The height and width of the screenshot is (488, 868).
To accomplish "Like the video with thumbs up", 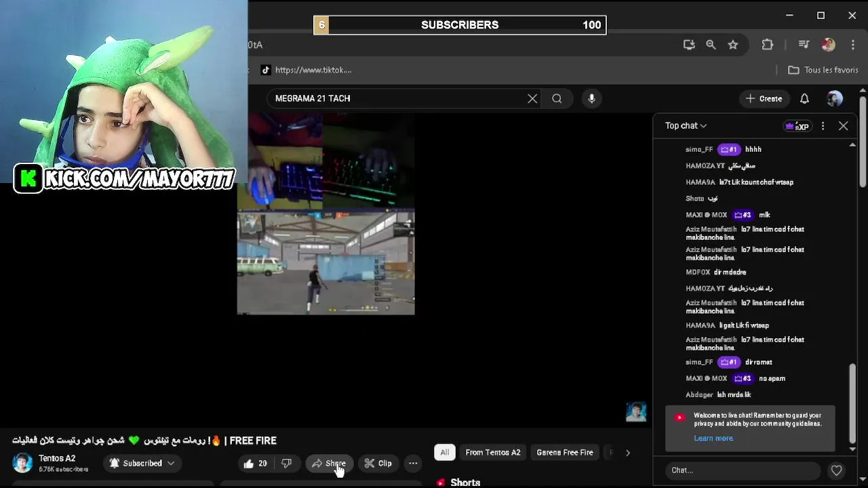I will [x=256, y=464].
